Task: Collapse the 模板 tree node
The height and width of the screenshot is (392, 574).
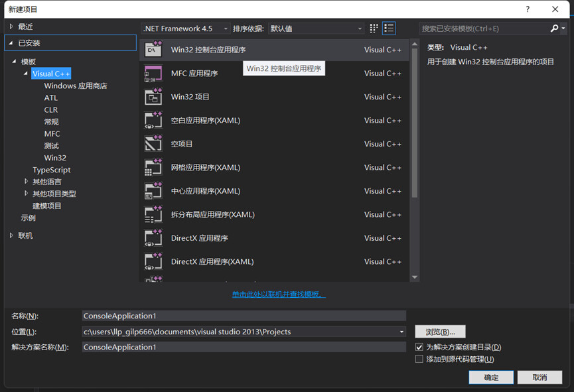Action: [14, 61]
